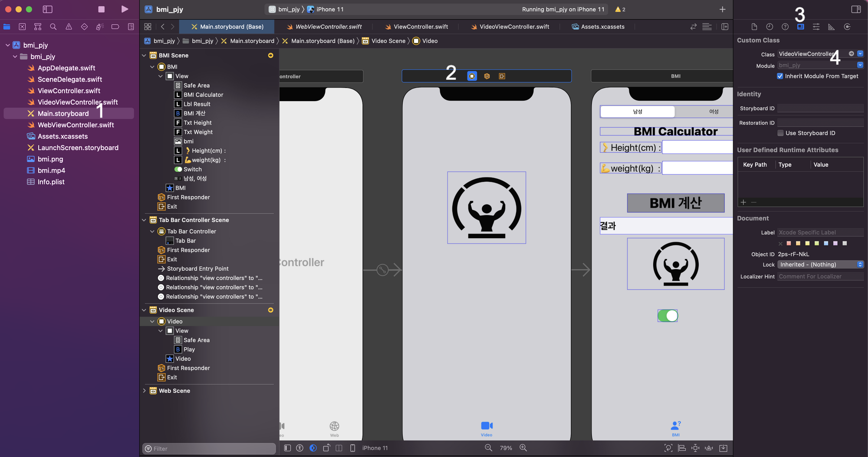The image size is (868, 457).
Task: Show the Connections inspector icon
Action: tap(847, 27)
